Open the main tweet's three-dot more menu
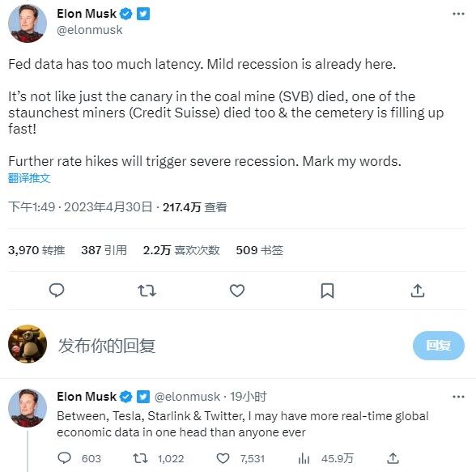The height and width of the screenshot is (472, 476). (x=458, y=14)
